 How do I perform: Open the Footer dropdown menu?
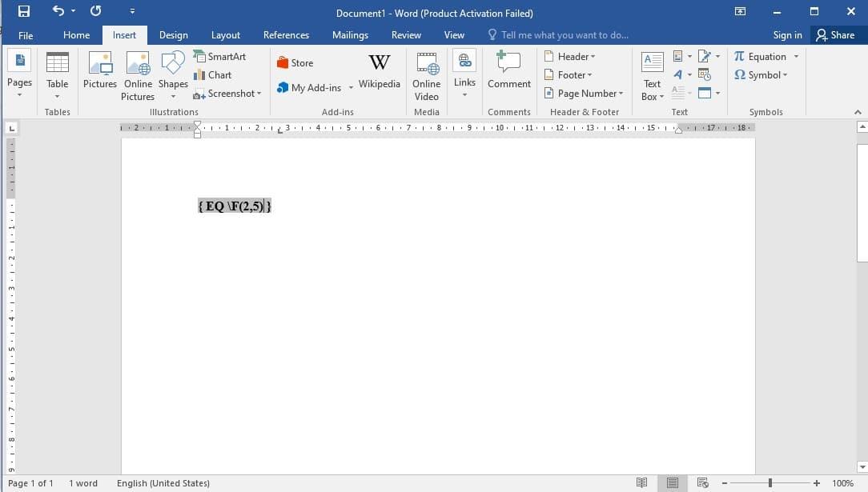(x=569, y=74)
